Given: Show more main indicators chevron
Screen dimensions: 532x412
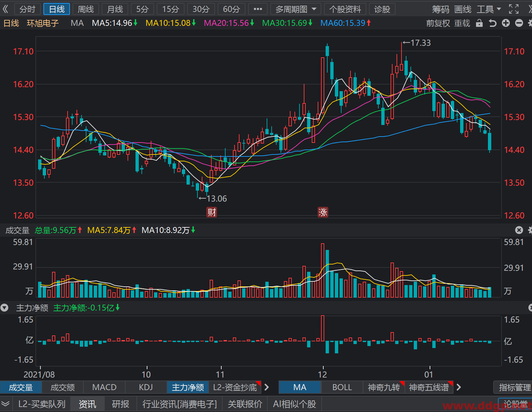Looking at the screenshot, I should pos(458,387).
